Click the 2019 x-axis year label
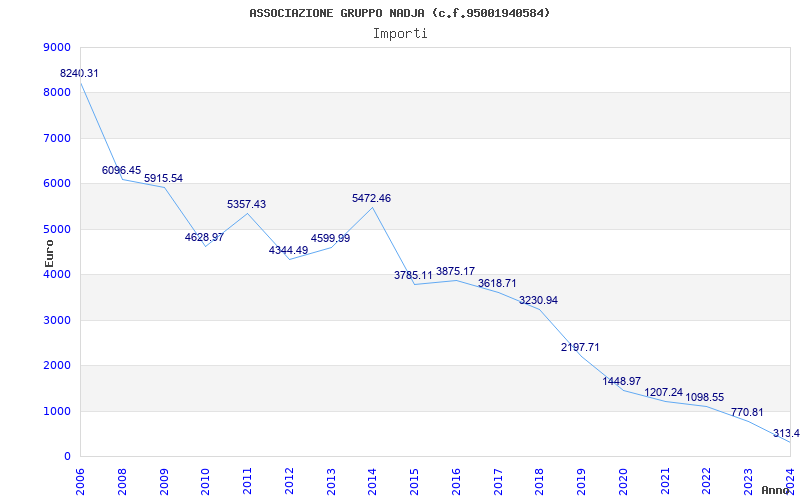 pos(581,482)
